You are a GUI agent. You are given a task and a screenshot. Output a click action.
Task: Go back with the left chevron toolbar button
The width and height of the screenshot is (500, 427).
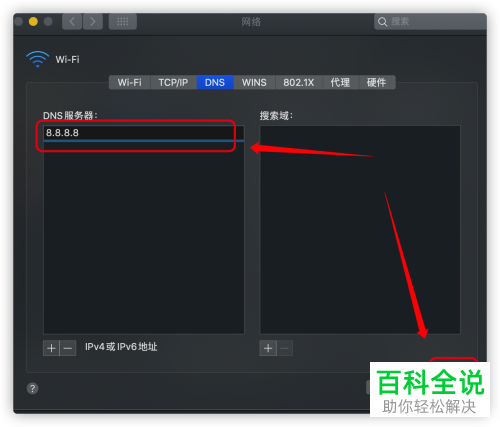72,22
